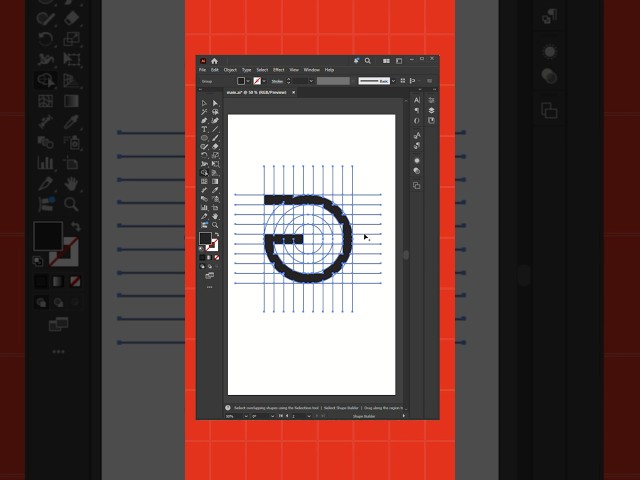Reset default fill and stroke icon
Viewport: 640px width, 480px height.
coord(201,249)
